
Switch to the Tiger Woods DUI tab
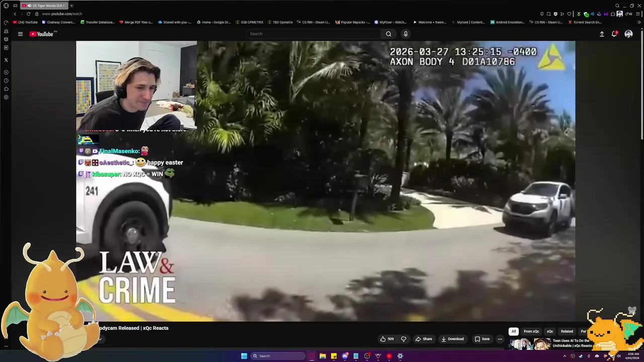43,6
